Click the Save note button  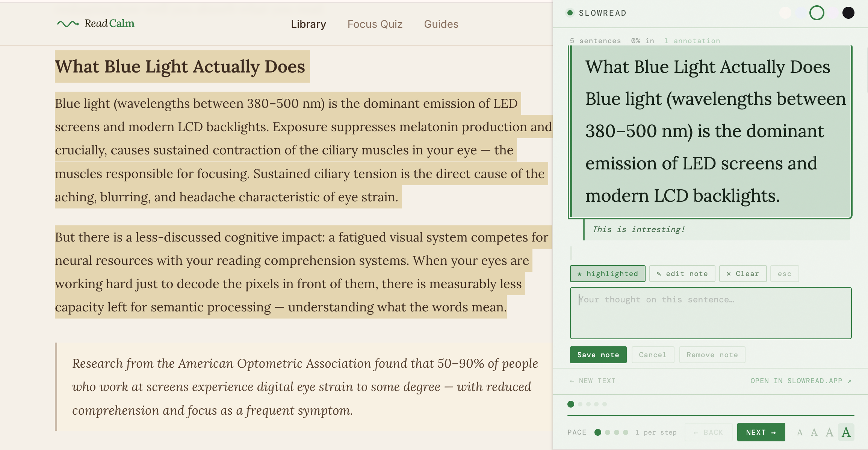pyautogui.click(x=598, y=355)
